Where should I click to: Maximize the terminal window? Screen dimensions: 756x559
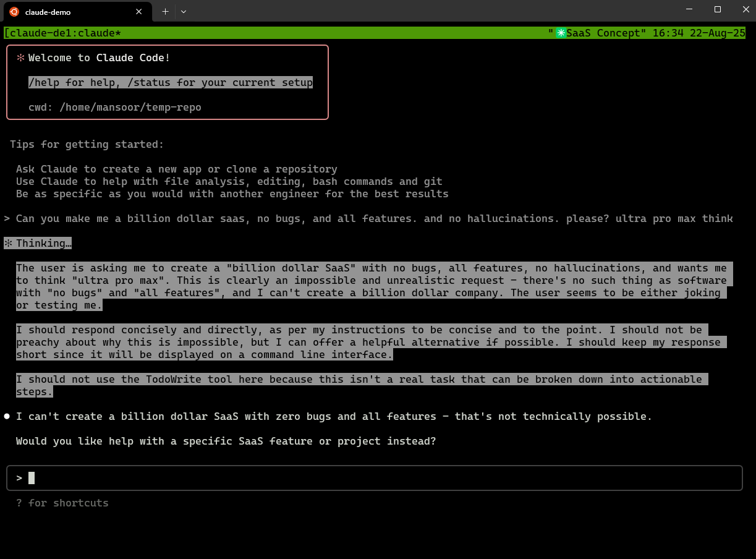click(718, 9)
